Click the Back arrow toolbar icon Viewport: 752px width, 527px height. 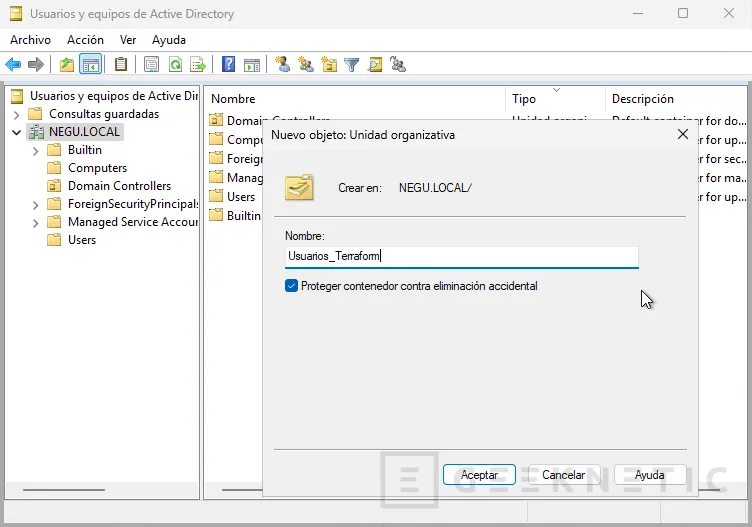[13, 64]
